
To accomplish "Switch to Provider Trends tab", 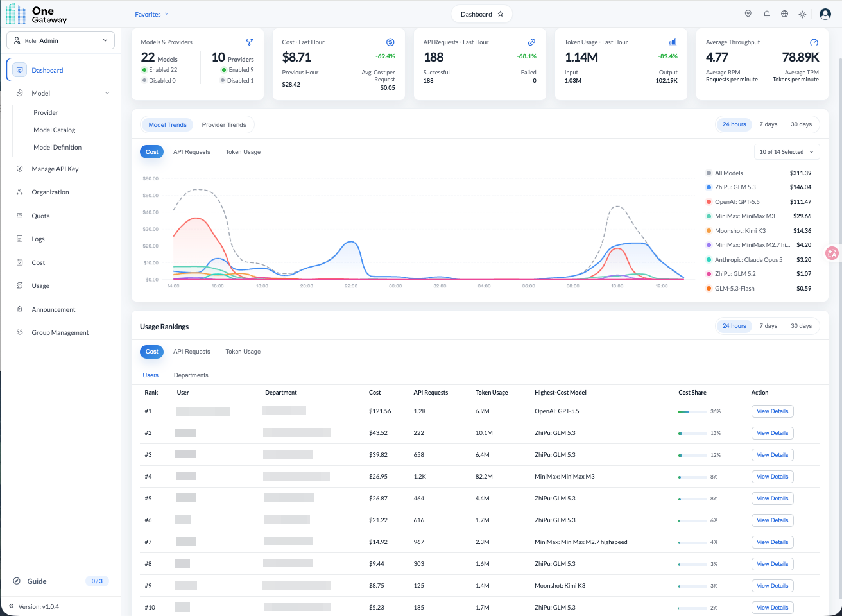I will pos(224,125).
